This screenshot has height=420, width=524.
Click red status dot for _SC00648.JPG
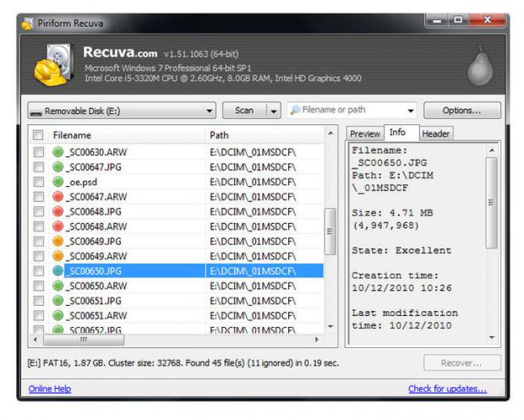(x=58, y=211)
